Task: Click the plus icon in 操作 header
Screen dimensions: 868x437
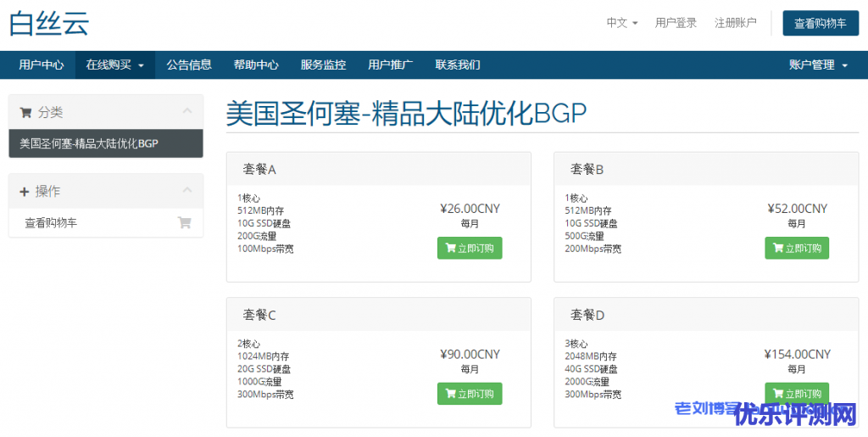Action: coord(25,192)
